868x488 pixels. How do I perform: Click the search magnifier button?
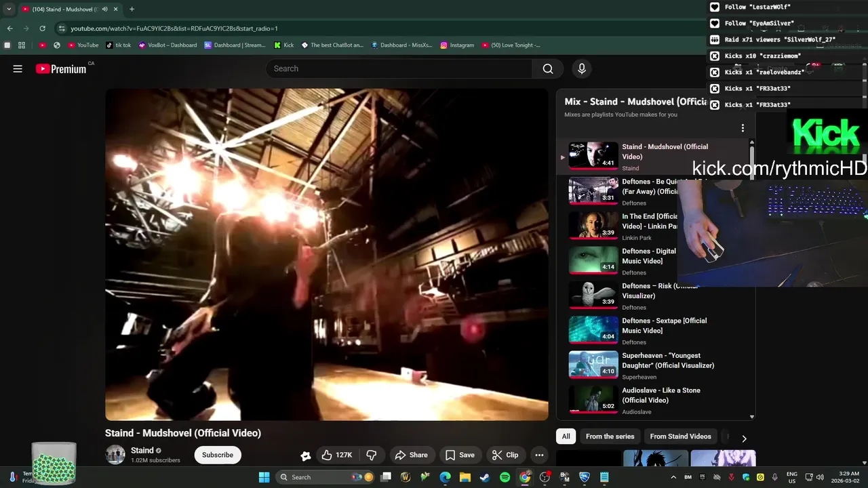click(548, 68)
